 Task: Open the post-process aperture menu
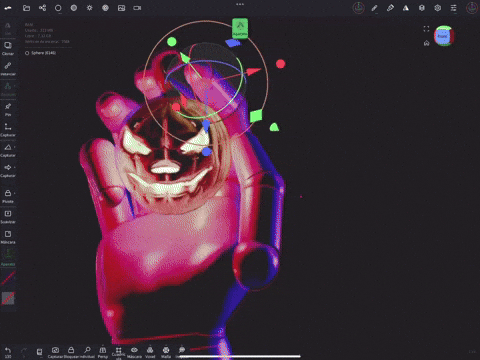pos(105,8)
